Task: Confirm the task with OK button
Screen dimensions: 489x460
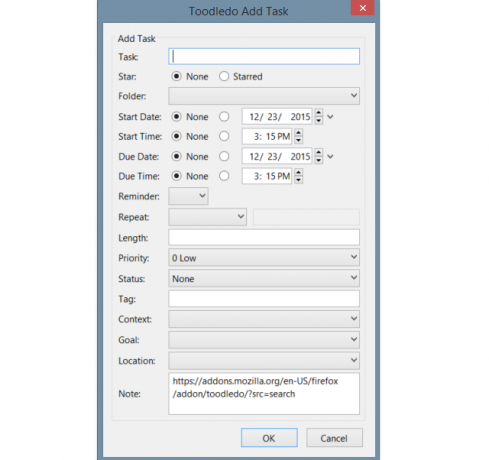Action: (269, 438)
